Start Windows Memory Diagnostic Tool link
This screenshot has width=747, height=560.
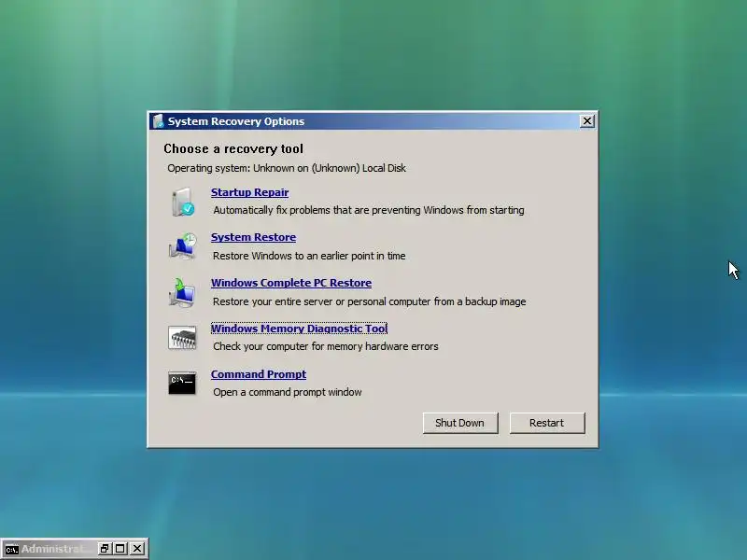(299, 329)
